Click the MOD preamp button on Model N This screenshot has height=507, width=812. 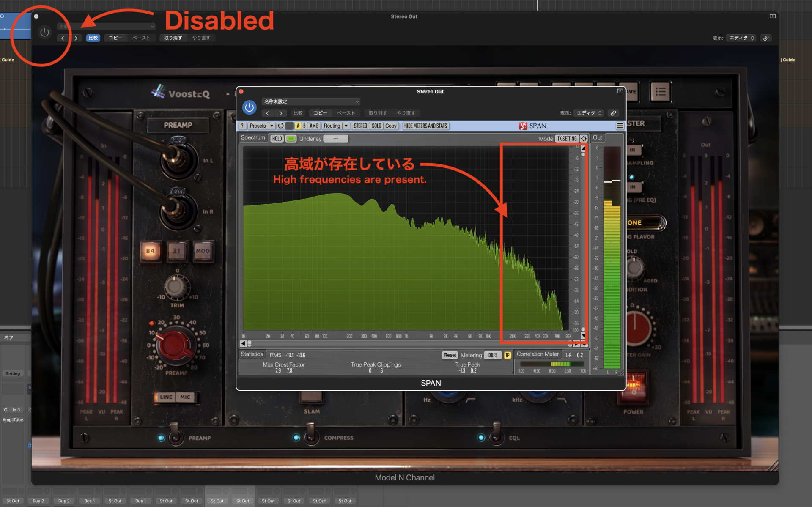point(203,251)
